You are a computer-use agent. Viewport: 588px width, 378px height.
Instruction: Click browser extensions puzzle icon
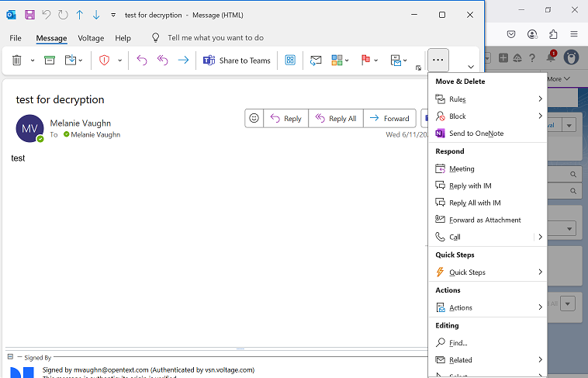pos(553,34)
